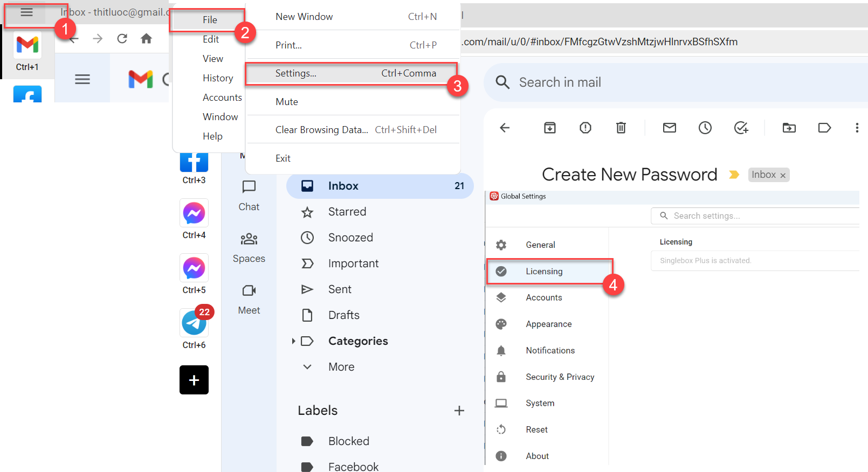The width and height of the screenshot is (868, 472).
Task: Open the three-dot more options menu
Action: (x=857, y=128)
